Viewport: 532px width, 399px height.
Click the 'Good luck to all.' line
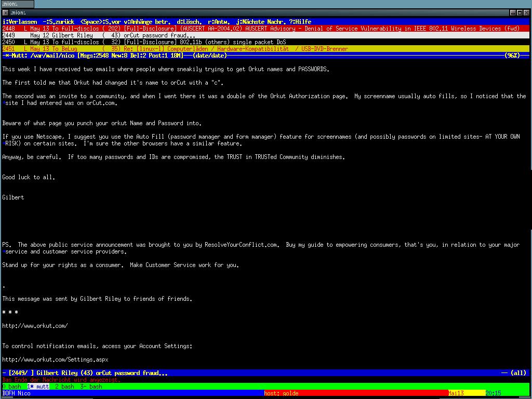[29, 177]
